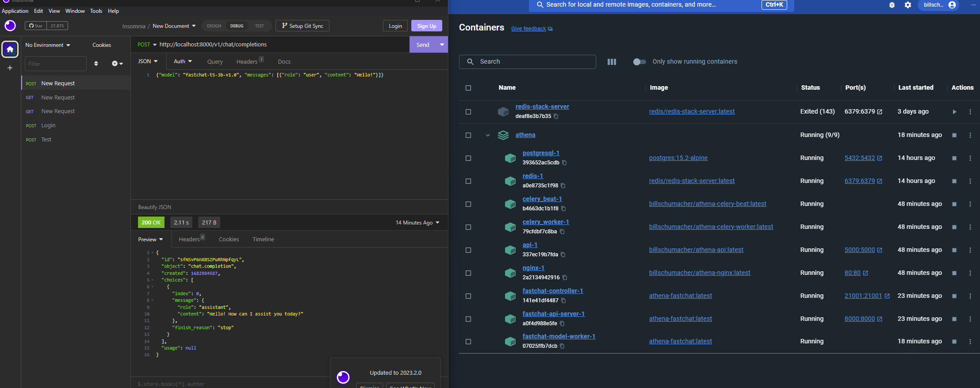Send the POST request

click(x=423, y=45)
